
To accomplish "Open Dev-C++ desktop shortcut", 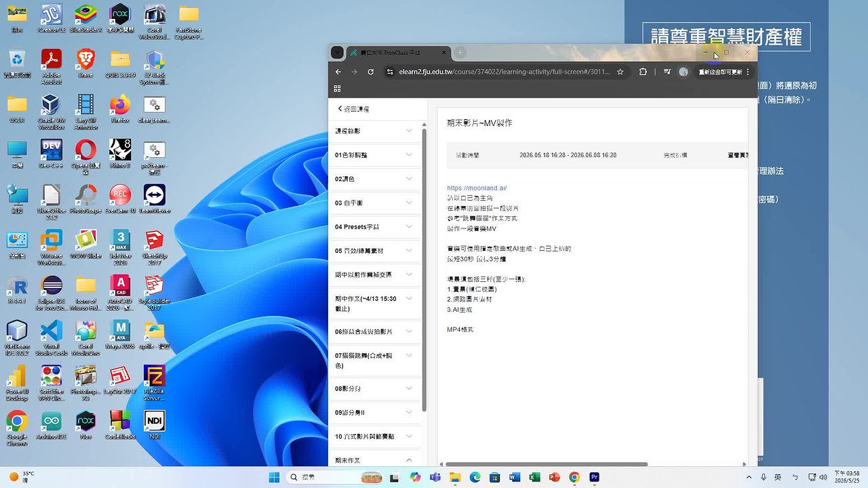I will tap(52, 154).
